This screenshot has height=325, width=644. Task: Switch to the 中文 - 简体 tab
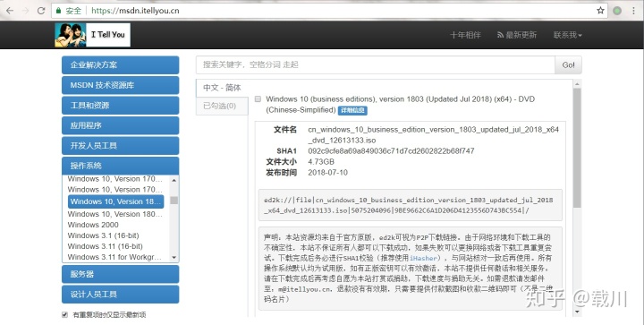(x=222, y=88)
